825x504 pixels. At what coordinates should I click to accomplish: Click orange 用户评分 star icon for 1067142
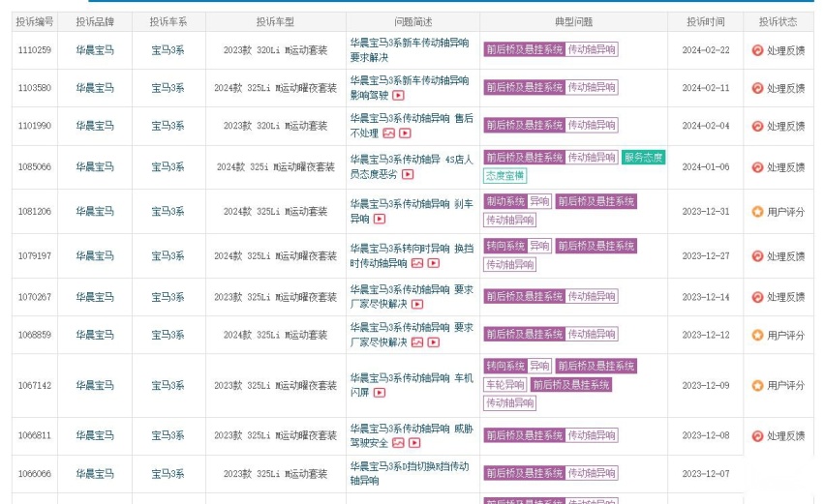[757, 385]
